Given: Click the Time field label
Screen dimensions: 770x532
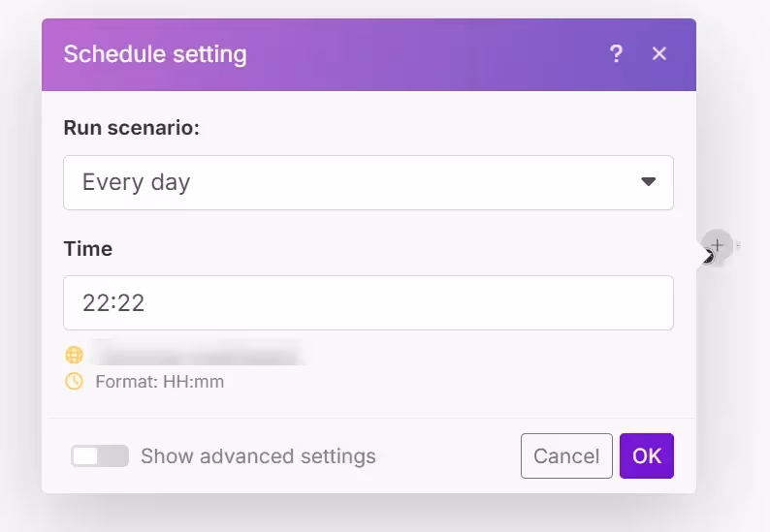Looking at the screenshot, I should click(x=88, y=249).
